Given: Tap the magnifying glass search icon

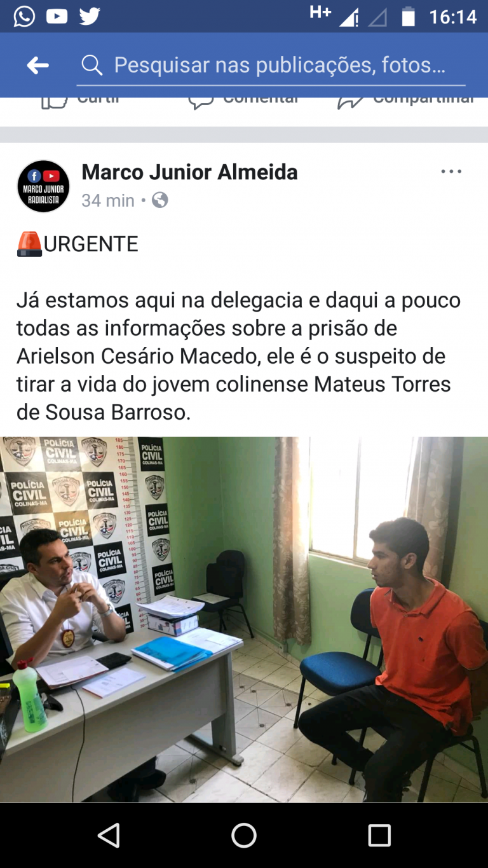Looking at the screenshot, I should 92,65.
